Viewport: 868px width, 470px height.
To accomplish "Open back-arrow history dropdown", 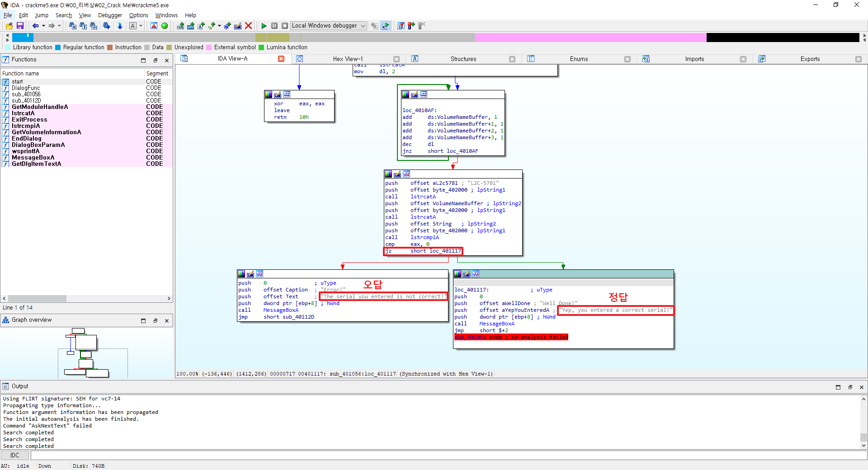I will (x=43, y=26).
